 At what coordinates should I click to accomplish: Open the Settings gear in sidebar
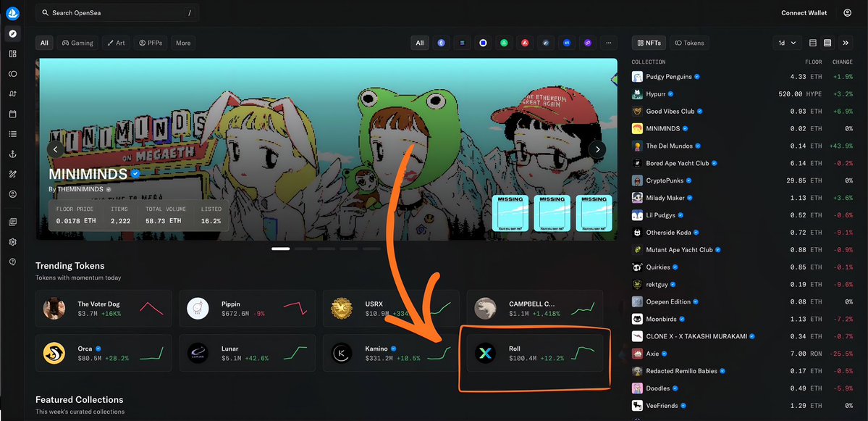pyautogui.click(x=12, y=241)
